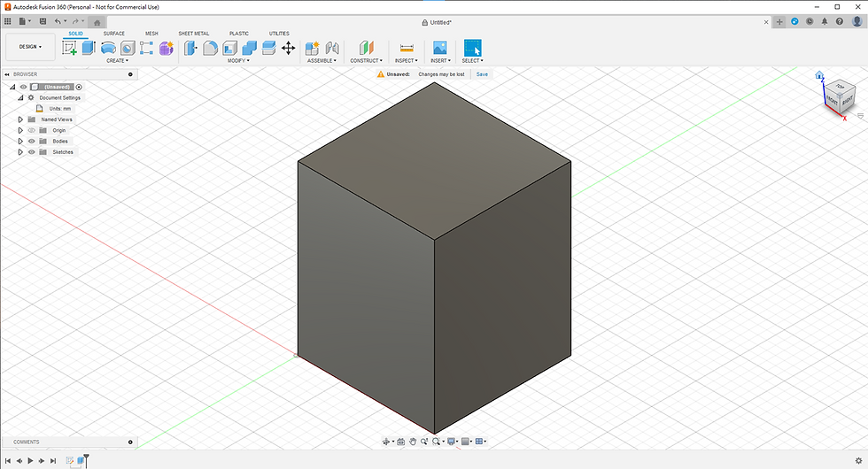Click the Save disk icon
Viewport: 868px width, 469px height.
tap(43, 21)
